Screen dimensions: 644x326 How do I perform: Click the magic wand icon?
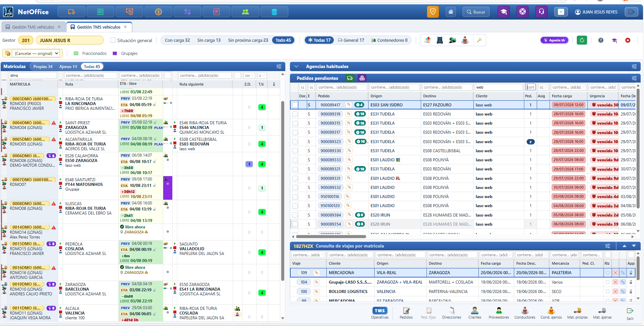click(479, 40)
